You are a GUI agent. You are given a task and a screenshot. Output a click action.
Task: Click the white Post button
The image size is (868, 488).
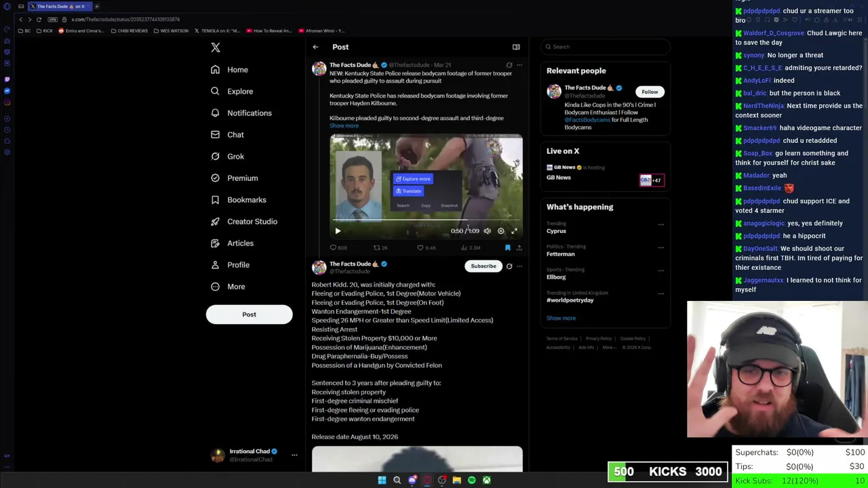click(x=249, y=314)
